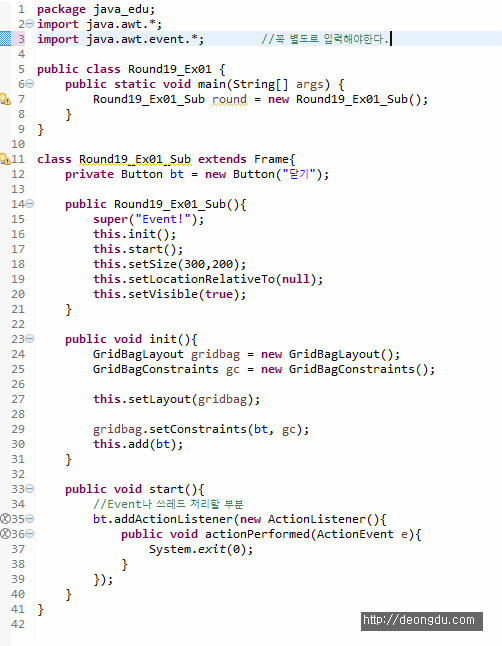The height and width of the screenshot is (646, 502).
Task: Click the text 'package java_edu;'
Action: [x=96, y=9]
